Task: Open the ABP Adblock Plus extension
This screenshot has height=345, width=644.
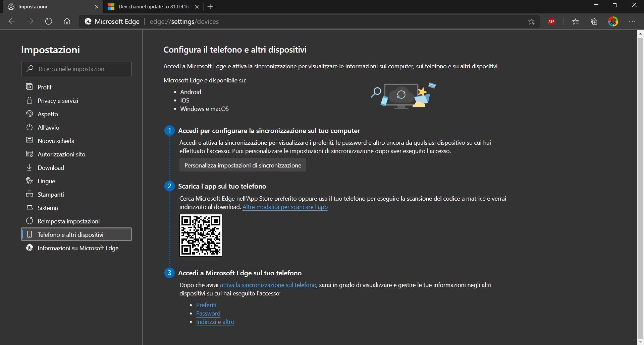Action: (551, 21)
